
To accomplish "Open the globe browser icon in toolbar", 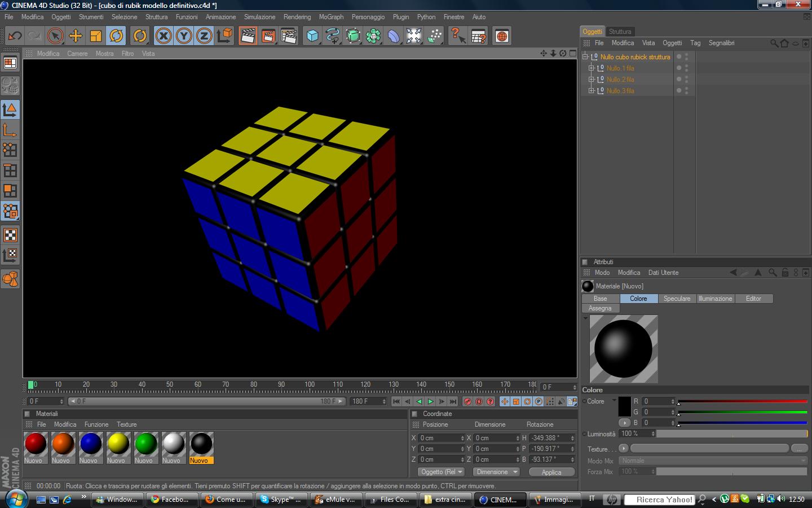I will (501, 36).
